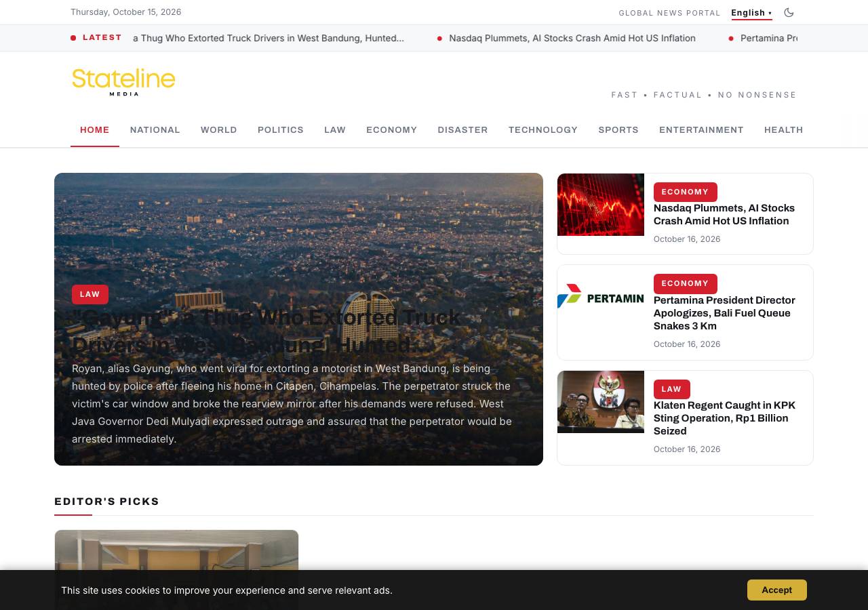
Task: Click the Pertamina logo thumbnail
Action: (x=601, y=296)
